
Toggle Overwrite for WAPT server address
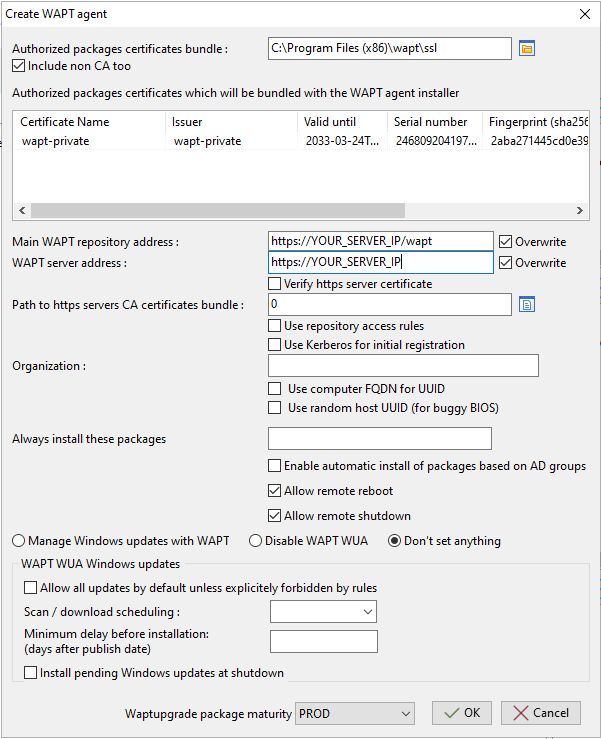point(506,263)
